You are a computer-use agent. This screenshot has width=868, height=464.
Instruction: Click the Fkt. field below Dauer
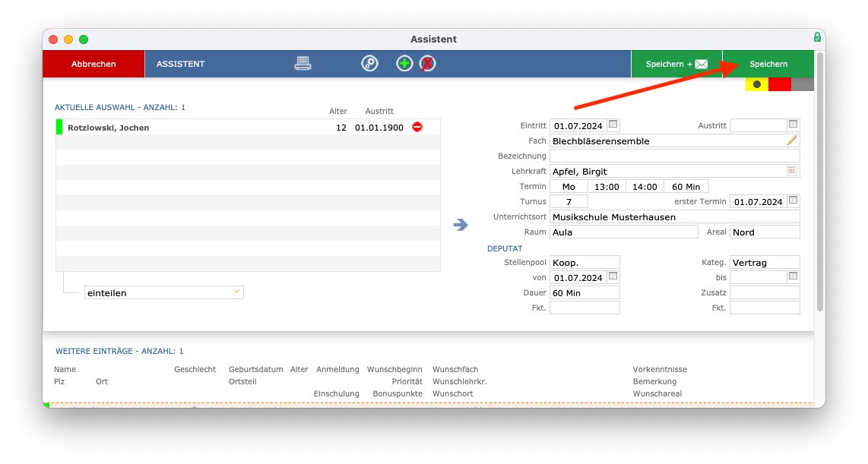click(585, 308)
